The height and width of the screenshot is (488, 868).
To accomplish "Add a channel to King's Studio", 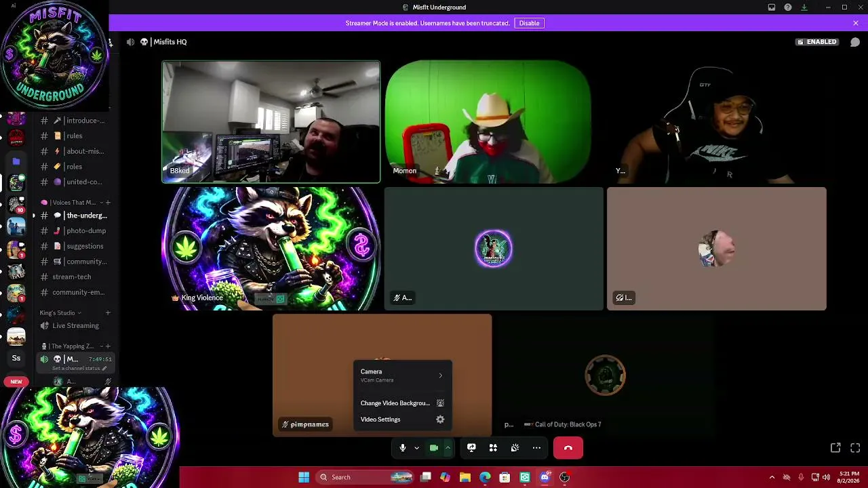I will point(108,313).
